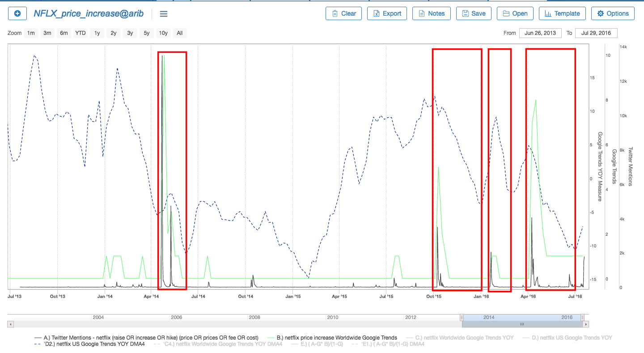Edit the To date field

click(x=596, y=33)
